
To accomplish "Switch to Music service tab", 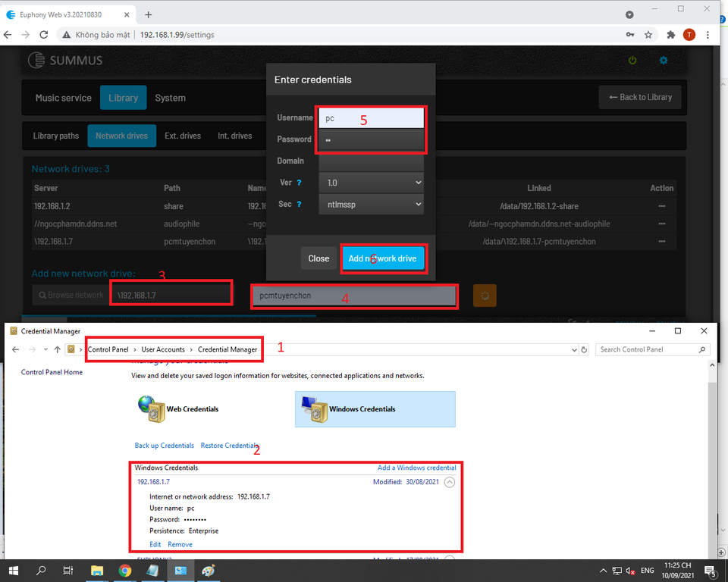I will click(x=64, y=98).
